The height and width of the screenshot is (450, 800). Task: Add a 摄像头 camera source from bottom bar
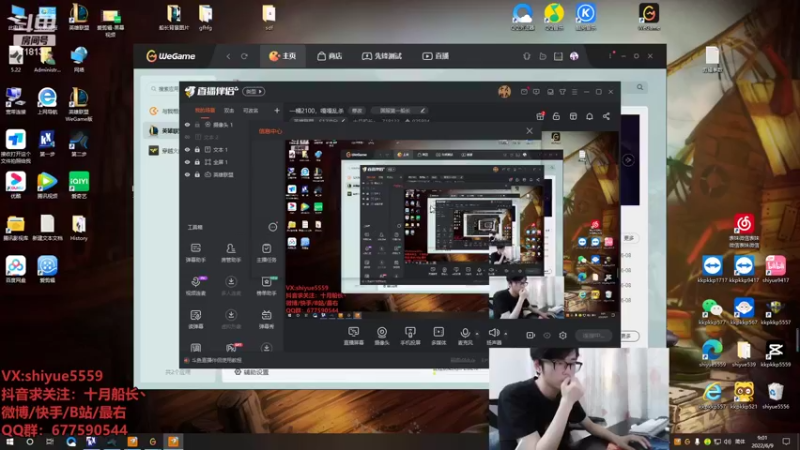(382, 336)
